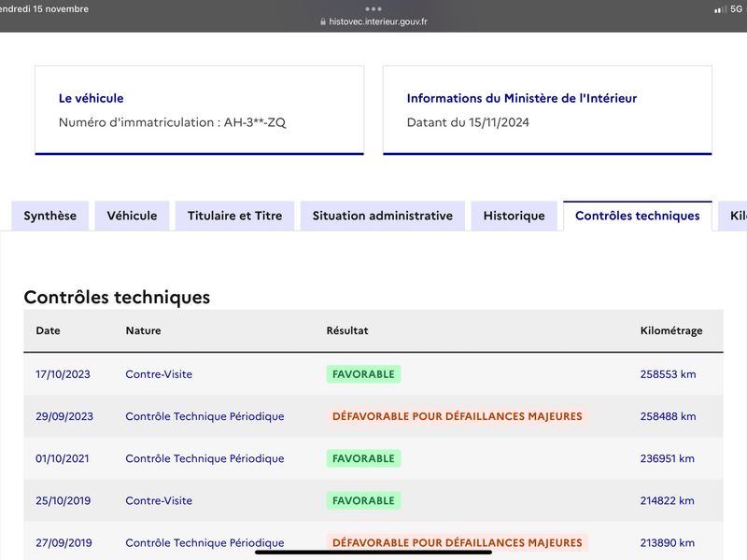Click the date 29/09/2023

64,416
